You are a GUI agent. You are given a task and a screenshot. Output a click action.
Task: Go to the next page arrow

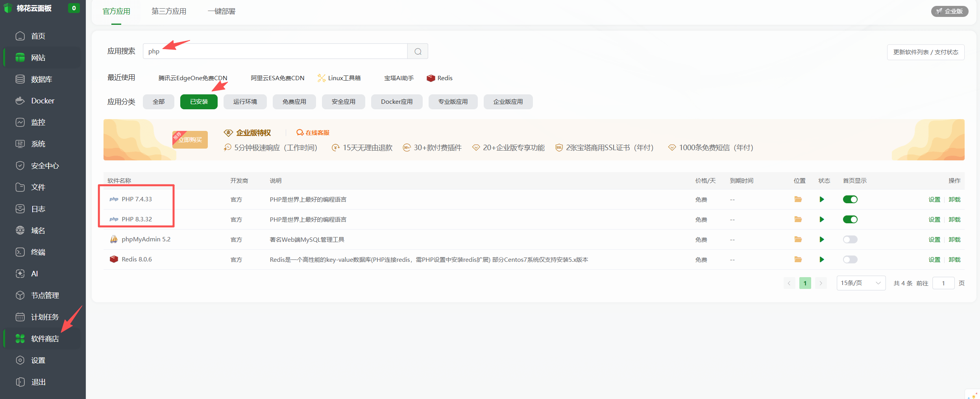(x=821, y=283)
